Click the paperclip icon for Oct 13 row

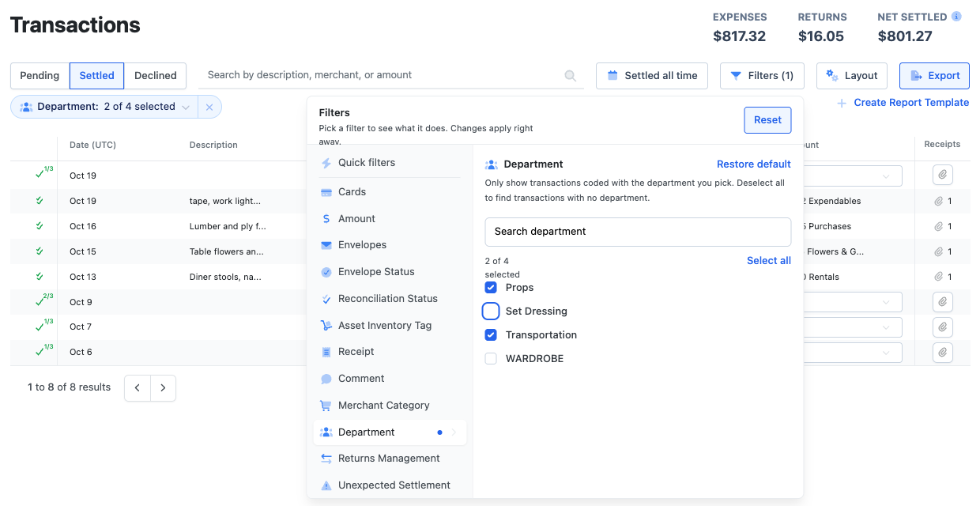[x=939, y=277]
